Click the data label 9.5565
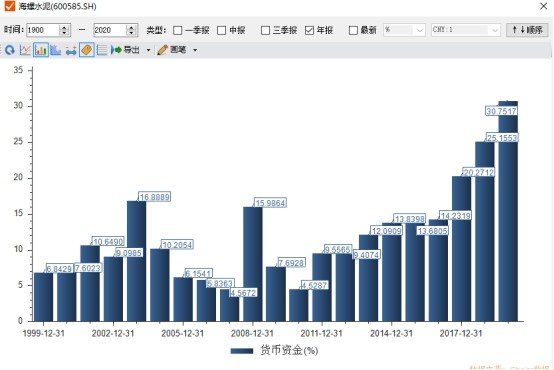The width and height of the screenshot is (554, 370). click(338, 249)
